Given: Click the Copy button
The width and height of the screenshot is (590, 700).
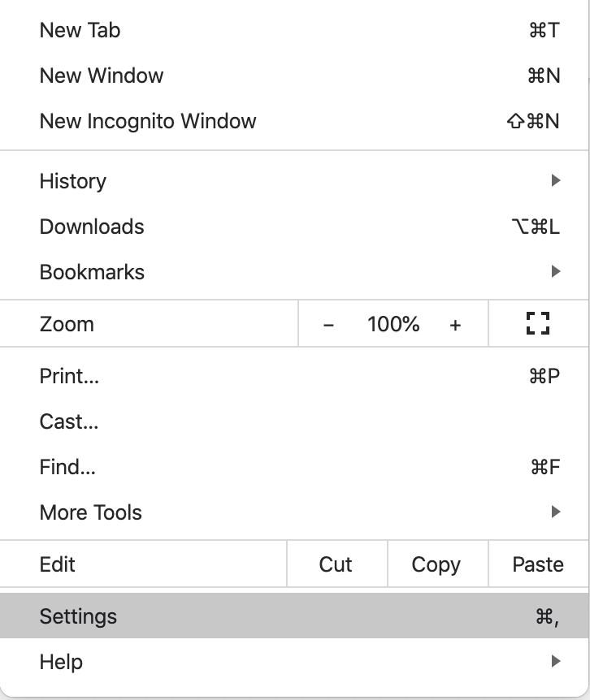Looking at the screenshot, I should click(x=438, y=564).
